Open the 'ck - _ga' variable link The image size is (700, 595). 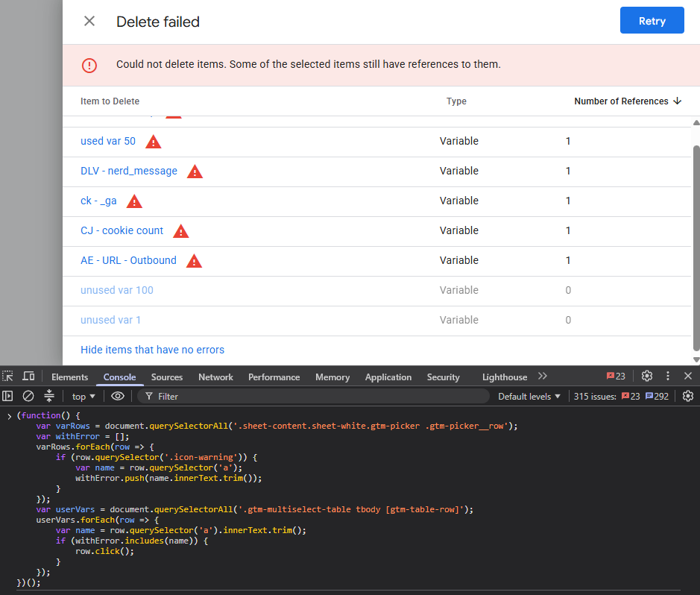tap(98, 201)
